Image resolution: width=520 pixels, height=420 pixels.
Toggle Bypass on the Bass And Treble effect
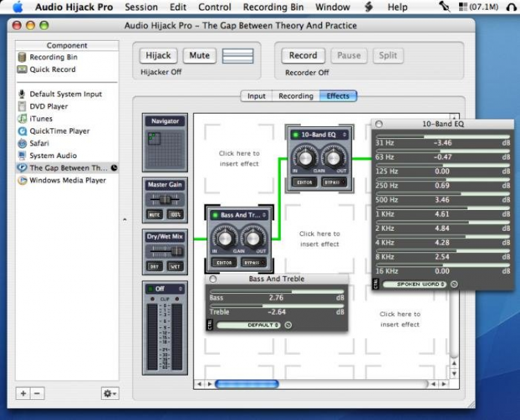coord(253,263)
